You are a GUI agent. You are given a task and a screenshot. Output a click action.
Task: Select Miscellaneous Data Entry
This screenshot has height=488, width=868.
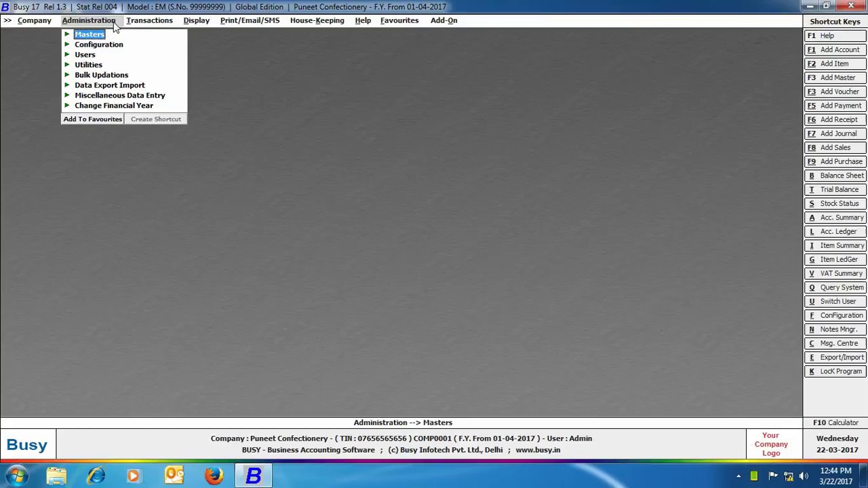click(x=120, y=95)
